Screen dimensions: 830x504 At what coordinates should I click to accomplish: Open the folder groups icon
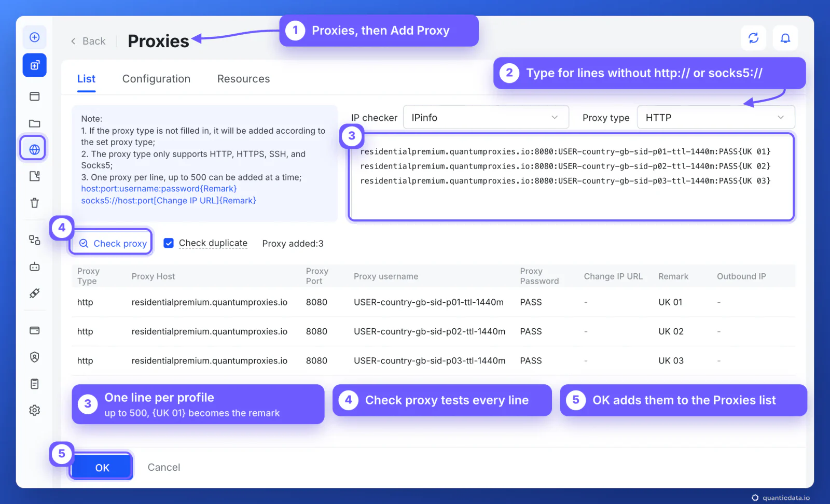[x=35, y=123]
